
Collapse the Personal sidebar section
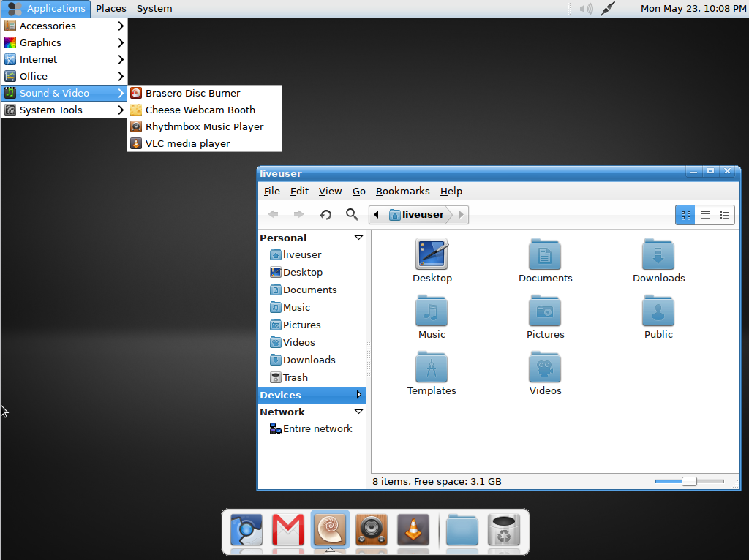coord(358,238)
